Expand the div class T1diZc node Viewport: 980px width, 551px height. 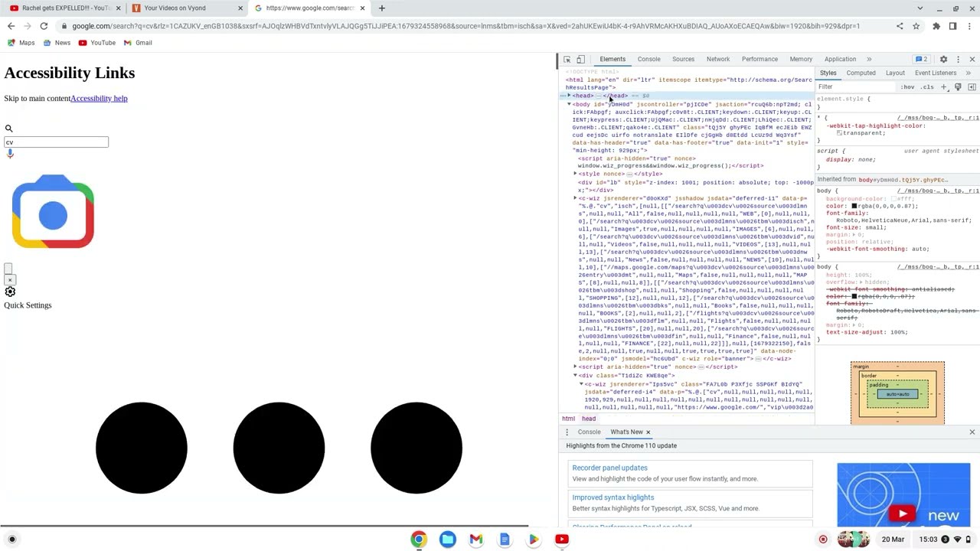575,375
